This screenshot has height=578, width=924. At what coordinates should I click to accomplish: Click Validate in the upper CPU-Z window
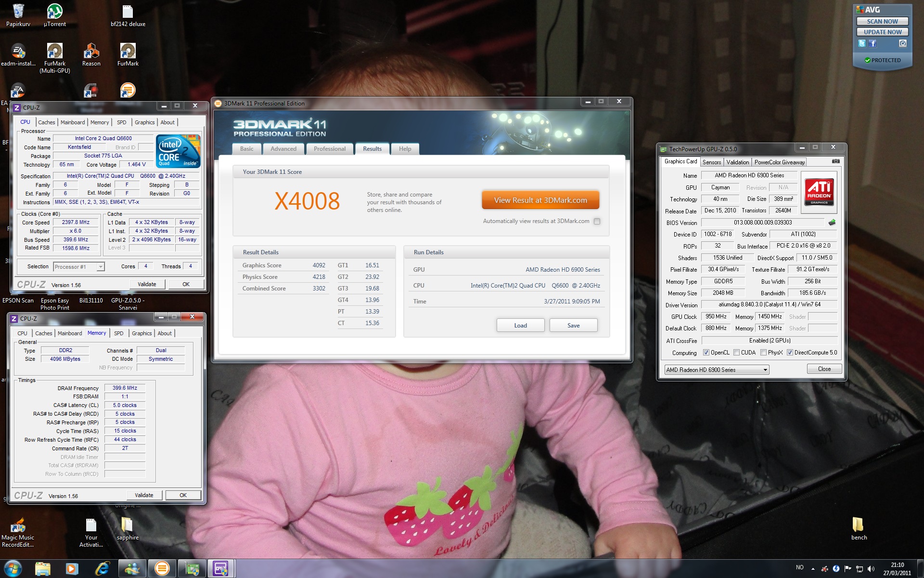147,284
